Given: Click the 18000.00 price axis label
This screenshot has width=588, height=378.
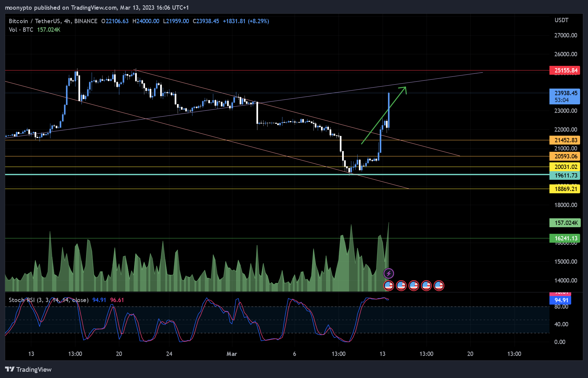Looking at the screenshot, I should pyautogui.click(x=566, y=205).
